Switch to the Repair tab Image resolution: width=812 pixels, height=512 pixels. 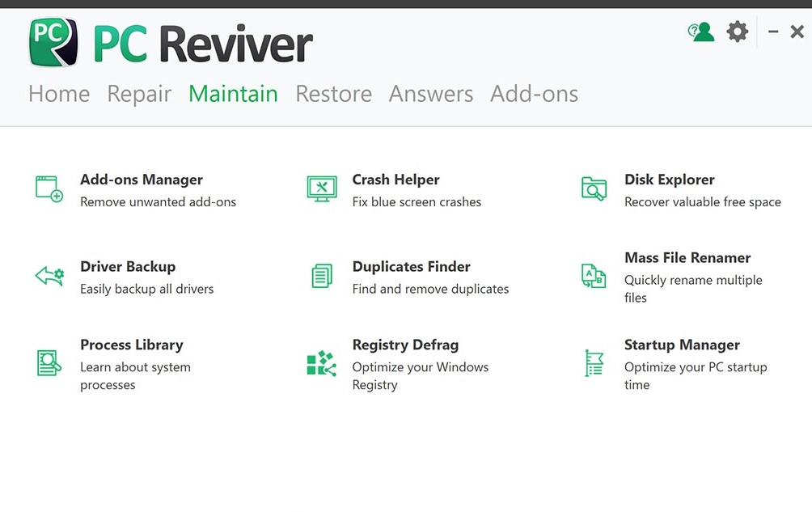point(139,94)
